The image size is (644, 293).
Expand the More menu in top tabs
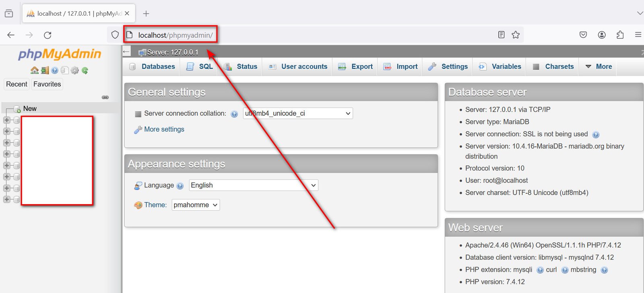point(599,67)
